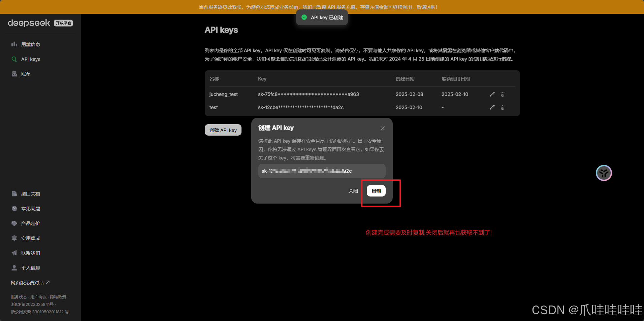The height and width of the screenshot is (321, 644).
Task: Click the 个人信息 person icon
Action: point(14,268)
